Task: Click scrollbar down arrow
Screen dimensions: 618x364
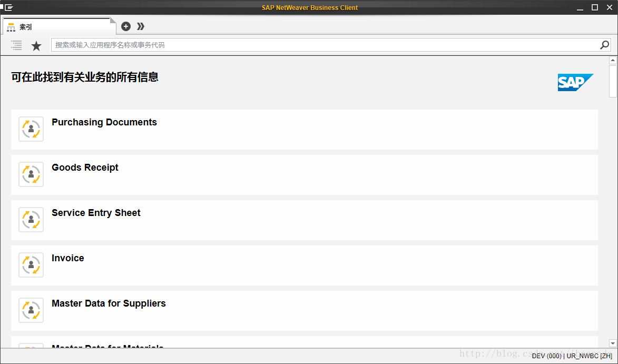Action: point(613,343)
